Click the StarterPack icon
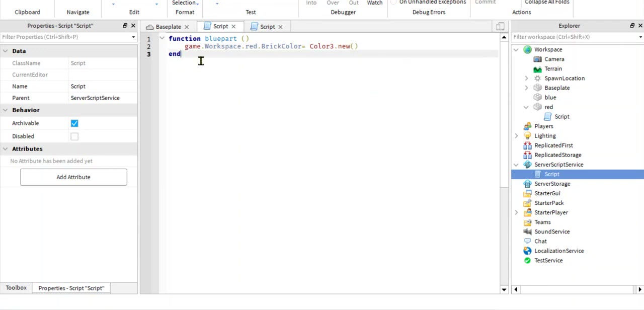Screen dimensions: 644x310 pyautogui.click(x=527, y=203)
